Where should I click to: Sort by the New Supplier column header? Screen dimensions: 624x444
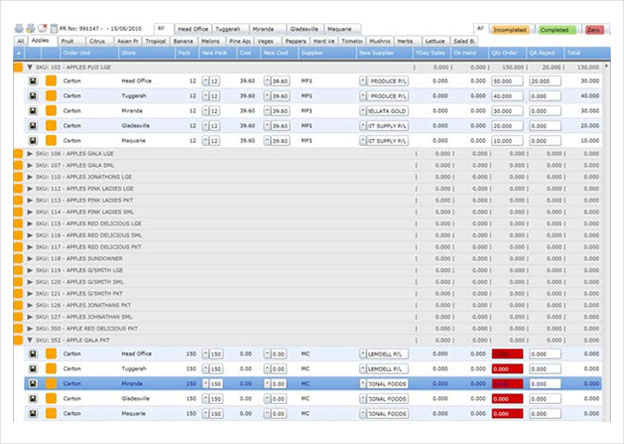point(384,53)
